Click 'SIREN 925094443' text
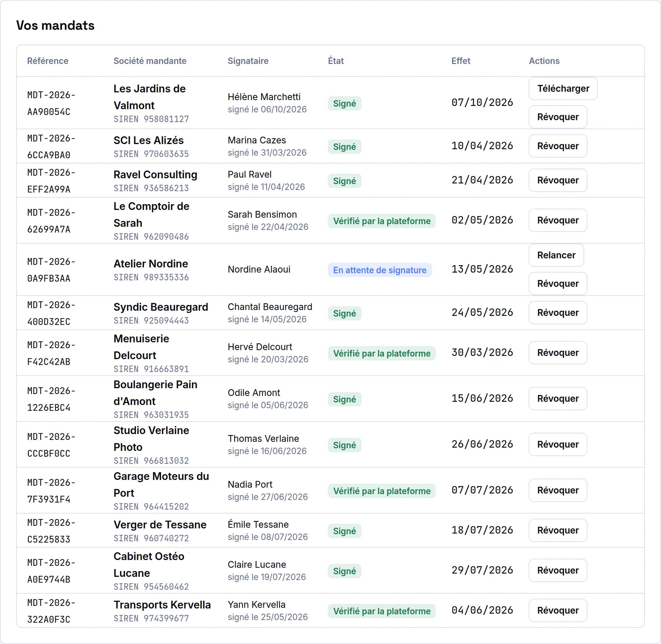Image resolution: width=661 pixels, height=644 pixels. click(x=151, y=321)
